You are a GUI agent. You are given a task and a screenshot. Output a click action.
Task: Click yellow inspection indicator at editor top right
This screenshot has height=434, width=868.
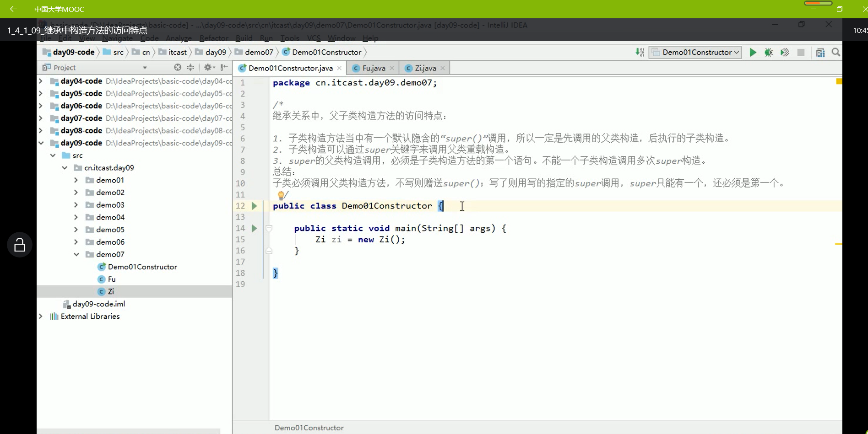point(839,81)
